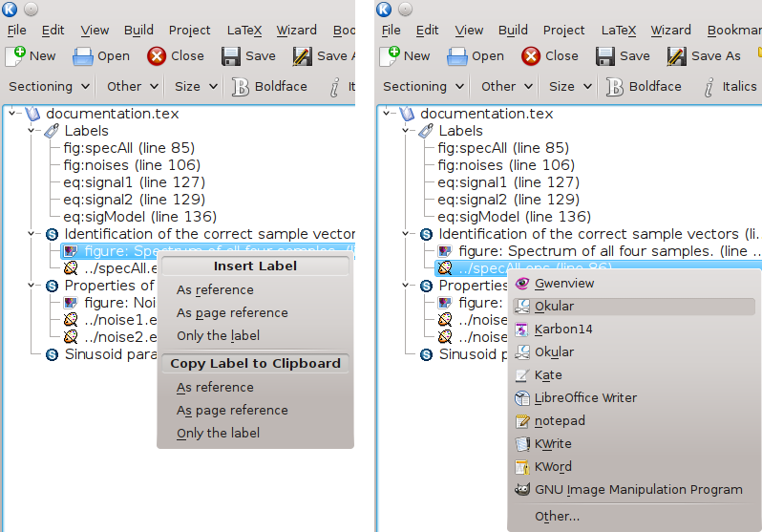Open Edit menu in left window

click(x=53, y=31)
